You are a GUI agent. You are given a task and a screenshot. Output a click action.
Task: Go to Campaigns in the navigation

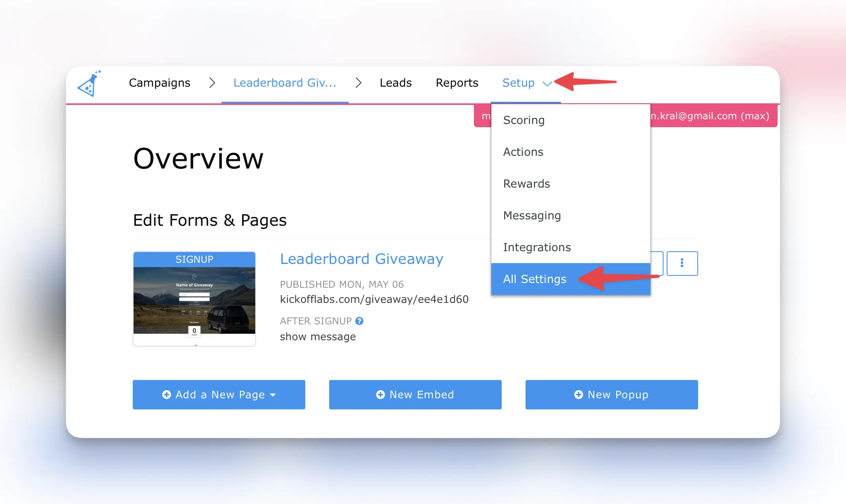[159, 83]
